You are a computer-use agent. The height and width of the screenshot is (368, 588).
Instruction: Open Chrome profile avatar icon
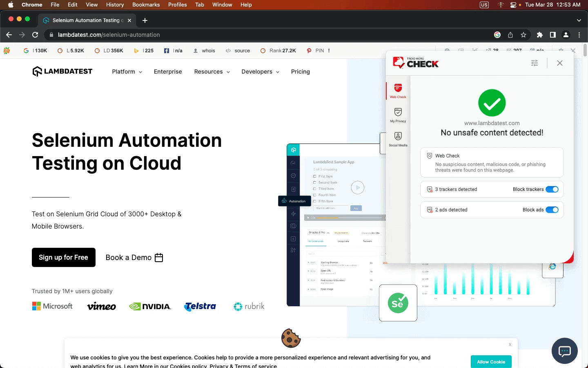tap(566, 35)
